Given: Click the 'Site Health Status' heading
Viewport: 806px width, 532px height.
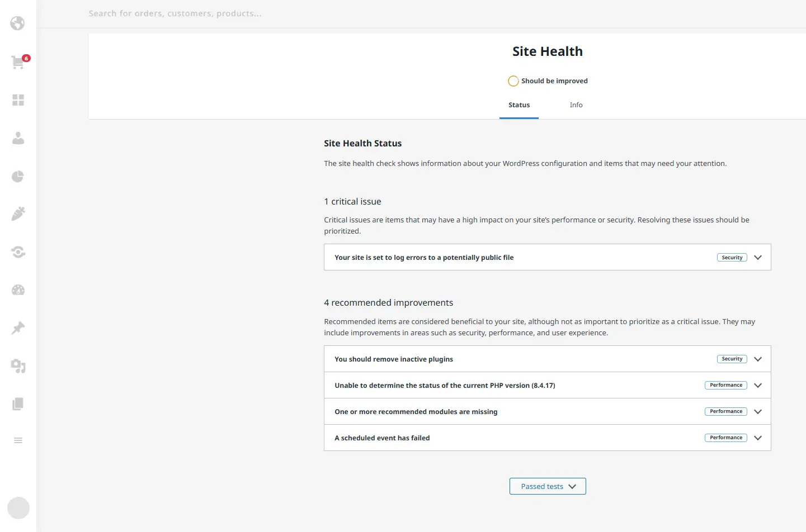Looking at the screenshot, I should (x=362, y=144).
